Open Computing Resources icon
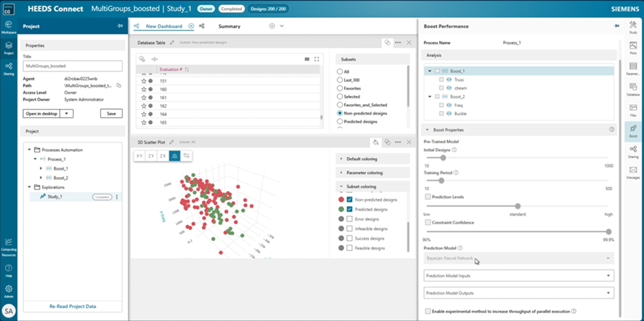Viewport: 644px width, 321px height. click(x=9, y=247)
